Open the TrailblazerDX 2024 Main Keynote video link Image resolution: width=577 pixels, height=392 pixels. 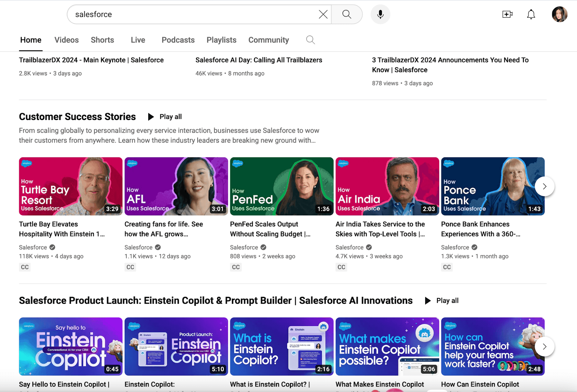(x=92, y=60)
